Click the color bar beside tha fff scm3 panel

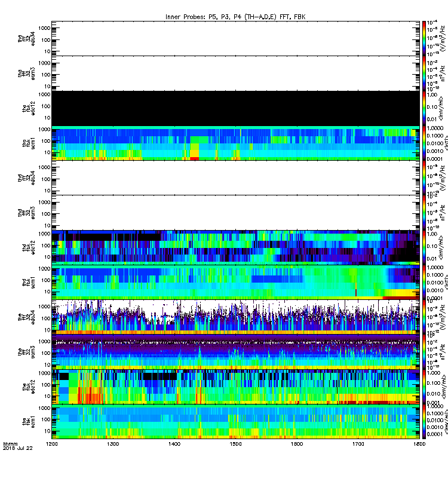424,73
